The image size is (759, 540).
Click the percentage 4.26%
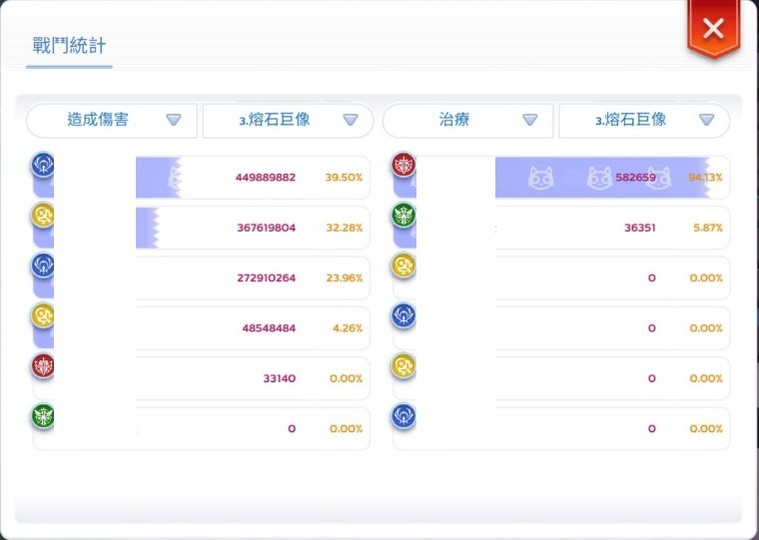point(348,329)
